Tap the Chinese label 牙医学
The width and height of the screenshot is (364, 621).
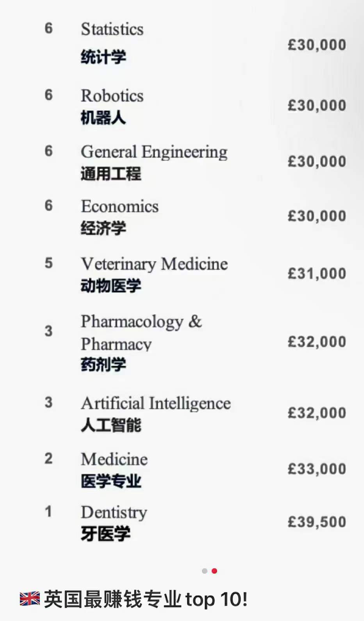105,534
